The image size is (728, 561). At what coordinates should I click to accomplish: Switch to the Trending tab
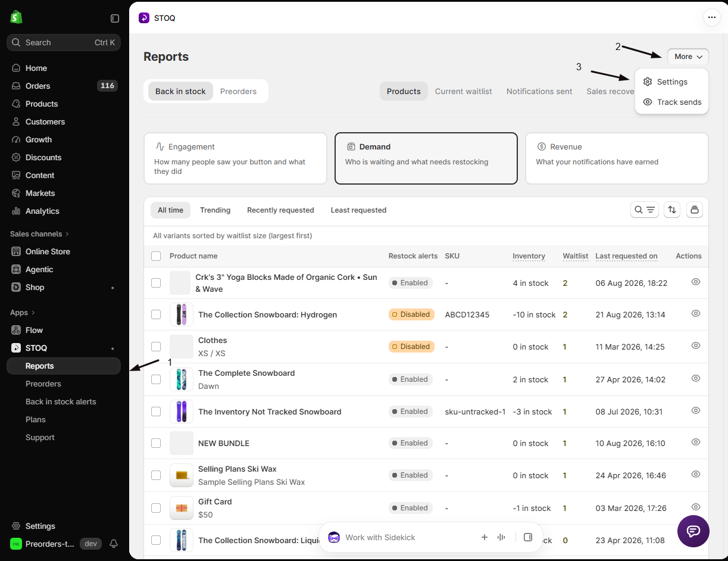pos(215,210)
